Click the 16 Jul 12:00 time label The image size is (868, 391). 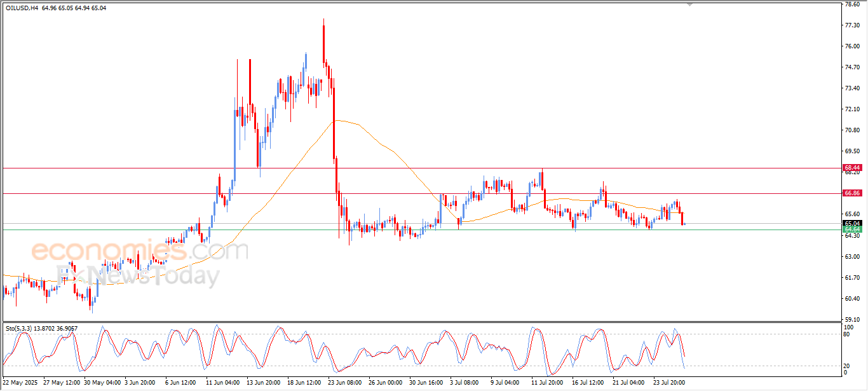[x=589, y=383]
